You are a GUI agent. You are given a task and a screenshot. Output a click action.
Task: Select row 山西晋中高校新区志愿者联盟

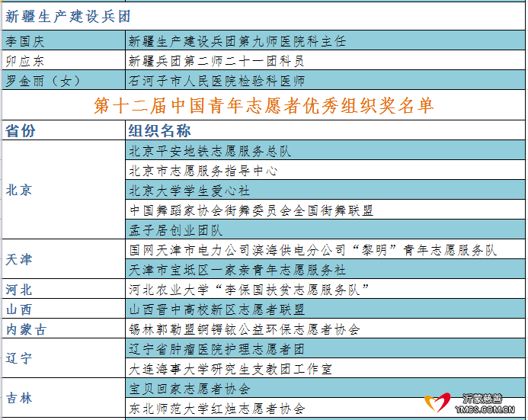[325, 309]
